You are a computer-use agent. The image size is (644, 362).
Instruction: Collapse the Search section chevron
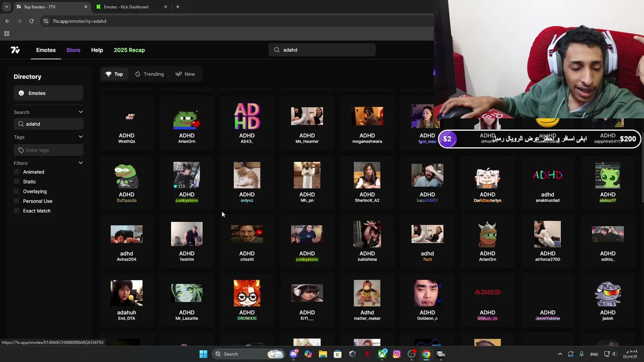(80, 112)
